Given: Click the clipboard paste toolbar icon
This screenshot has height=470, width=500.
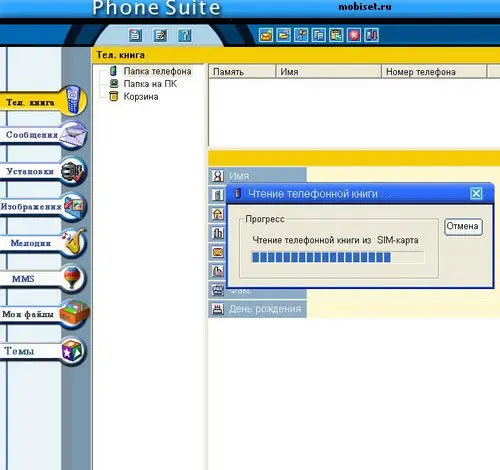Looking at the screenshot, I should click(336, 35).
